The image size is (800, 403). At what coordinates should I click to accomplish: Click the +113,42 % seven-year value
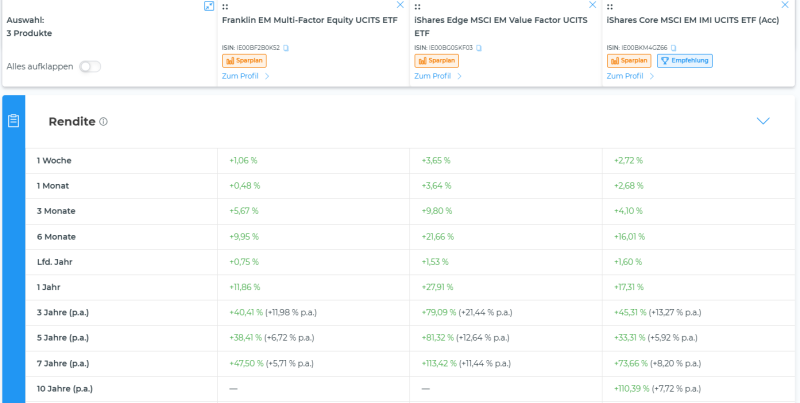click(439, 364)
